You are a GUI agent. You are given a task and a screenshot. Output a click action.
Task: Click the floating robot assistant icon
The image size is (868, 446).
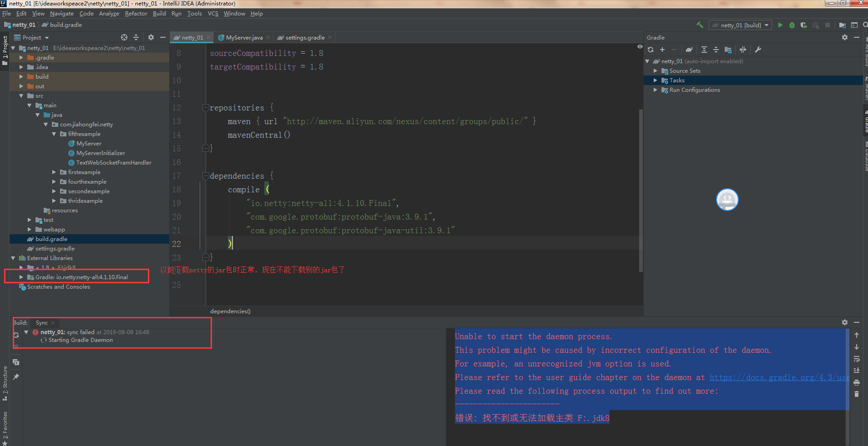[x=727, y=200]
